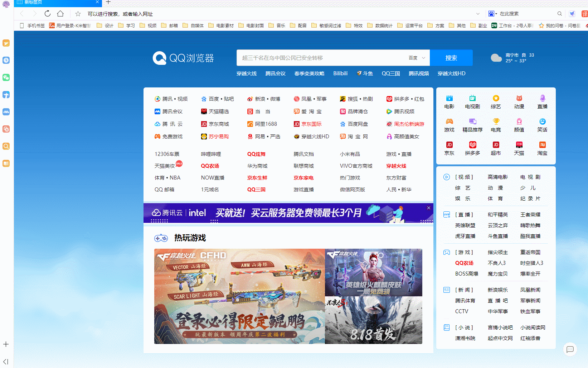Image resolution: width=588 pixels, height=368 pixels.
Task: Open the address bar suggestions dropdown arrow
Action: coord(478,14)
